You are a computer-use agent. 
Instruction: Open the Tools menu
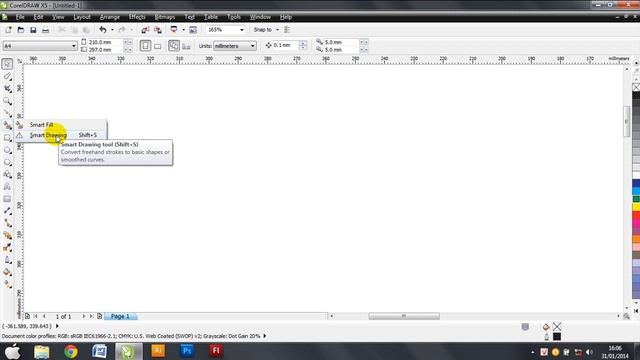pos(233,17)
